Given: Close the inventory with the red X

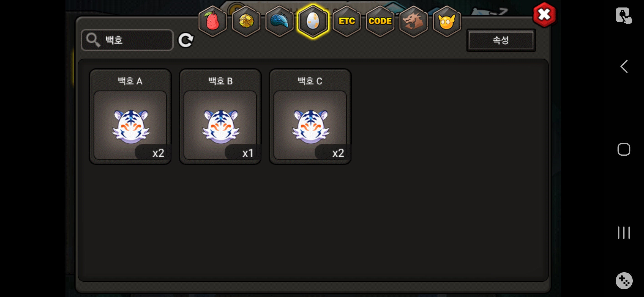Looking at the screenshot, I should [x=544, y=15].
